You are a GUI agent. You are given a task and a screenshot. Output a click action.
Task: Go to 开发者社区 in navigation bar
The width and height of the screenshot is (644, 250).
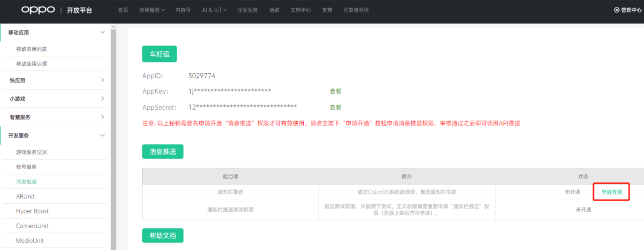tap(356, 10)
